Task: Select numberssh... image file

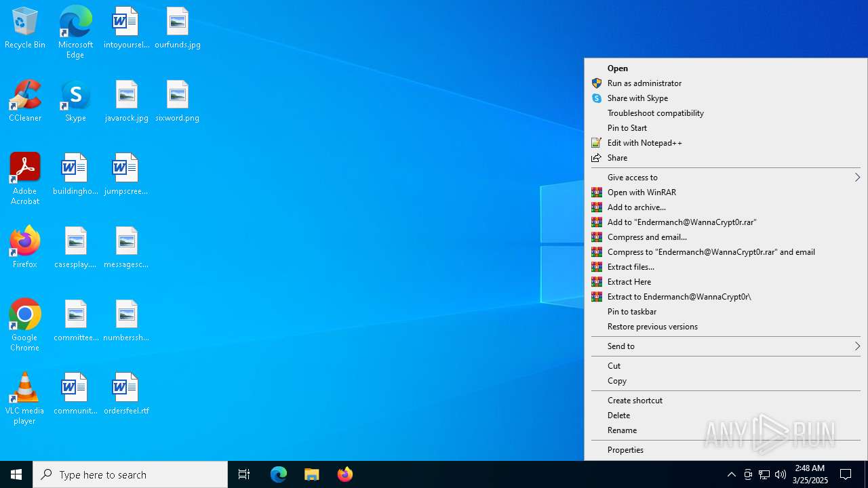Action: tap(126, 321)
